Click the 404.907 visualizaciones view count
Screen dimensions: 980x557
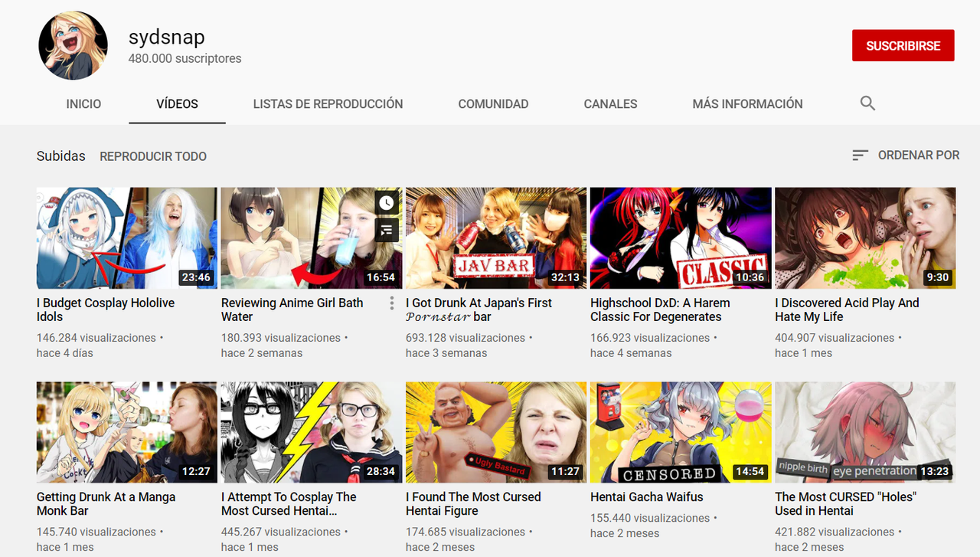(x=835, y=338)
